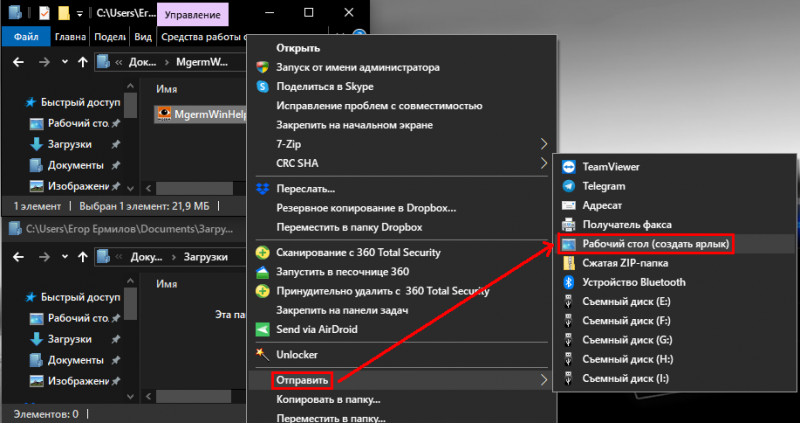Click Открыть at top of context menu
Screen dimensions: 800x423
point(298,49)
